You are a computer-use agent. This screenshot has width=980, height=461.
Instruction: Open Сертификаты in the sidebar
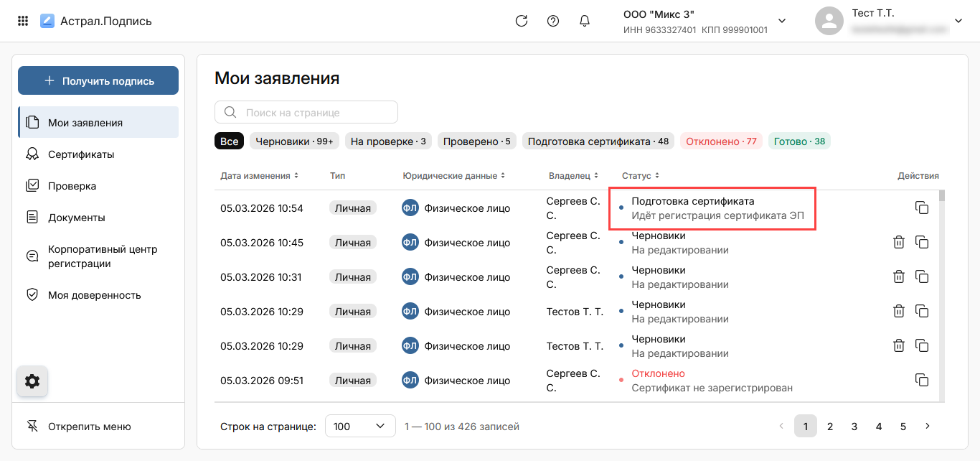(x=81, y=154)
